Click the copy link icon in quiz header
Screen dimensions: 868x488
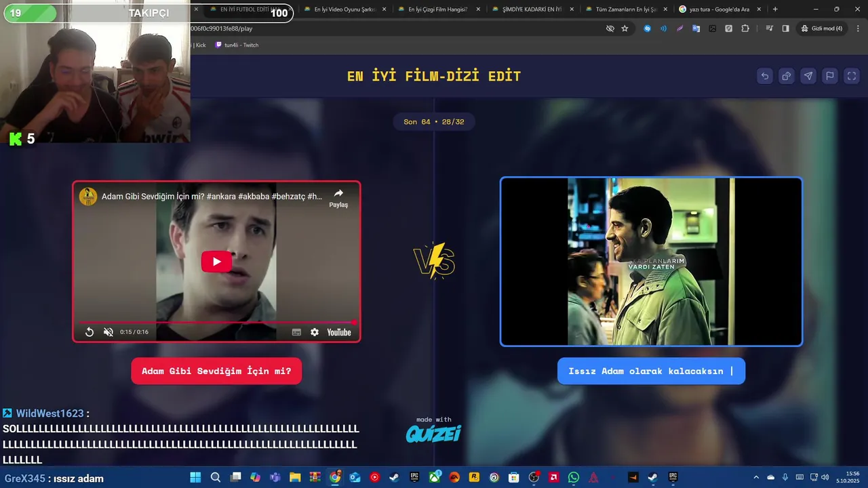(787, 76)
